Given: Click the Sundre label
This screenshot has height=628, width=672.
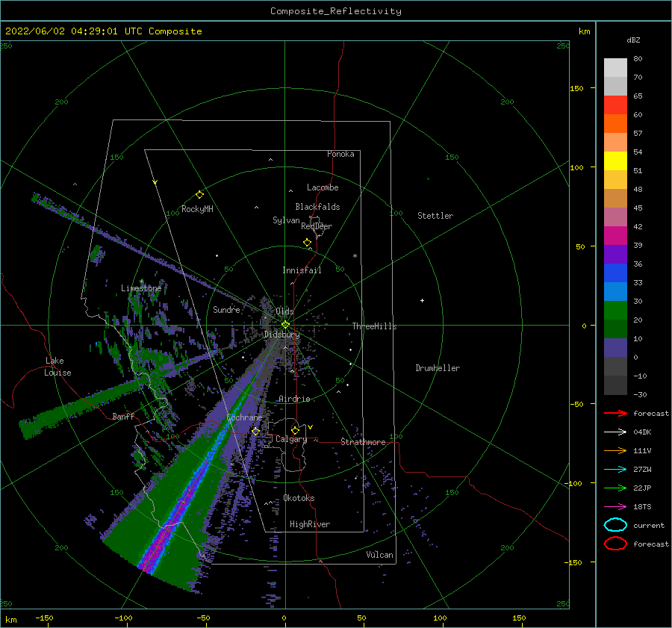Looking at the screenshot, I should tap(226, 309).
